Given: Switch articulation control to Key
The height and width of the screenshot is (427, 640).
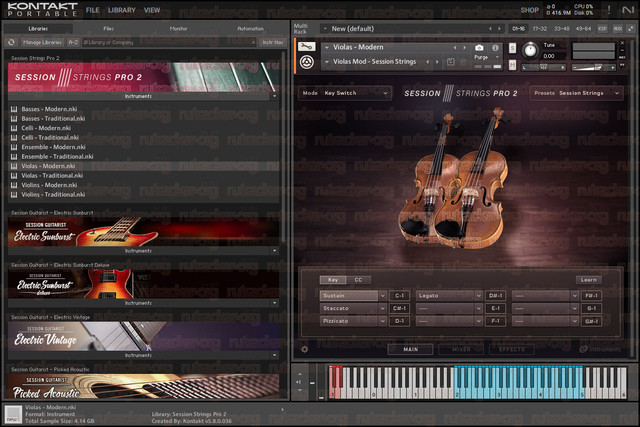Looking at the screenshot, I should click(x=333, y=280).
